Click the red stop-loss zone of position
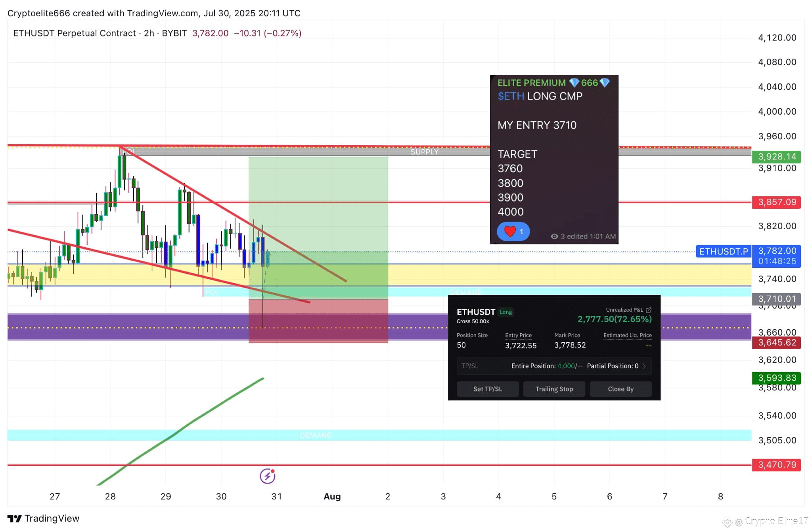Screen dimensions: 812x532 [318, 321]
